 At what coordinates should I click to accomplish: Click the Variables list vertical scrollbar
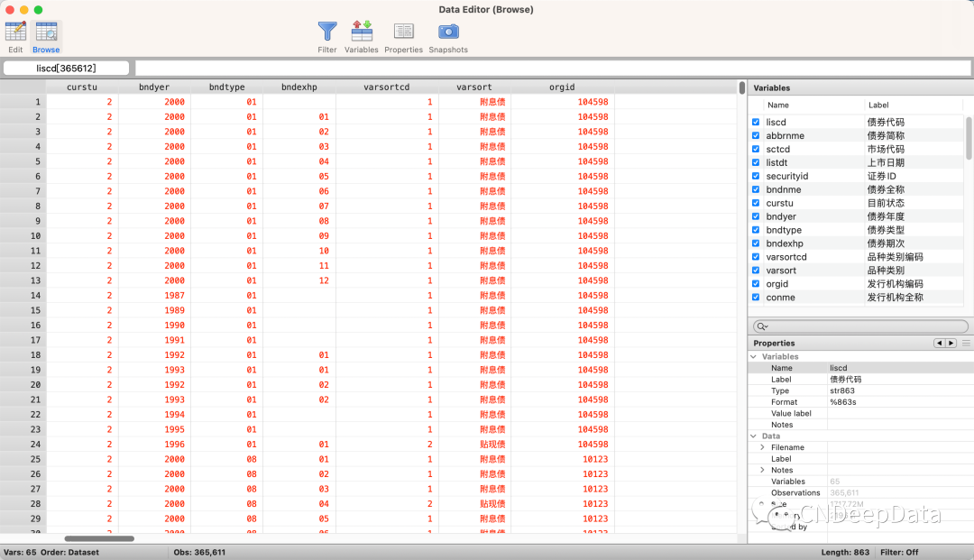(x=969, y=138)
